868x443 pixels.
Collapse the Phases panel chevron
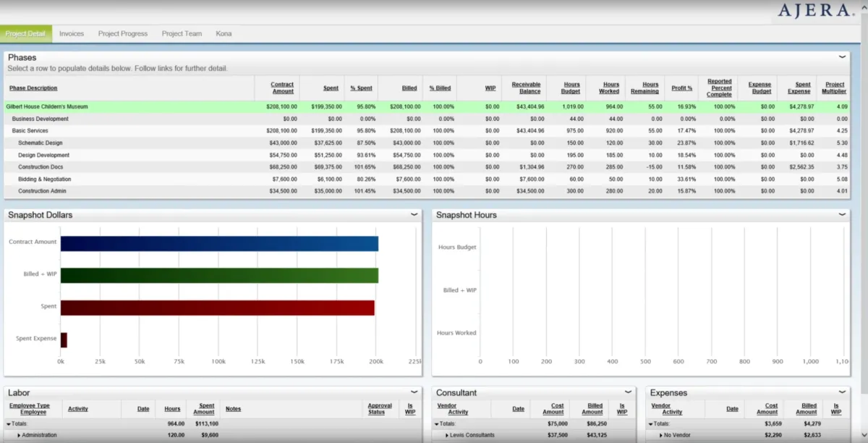click(842, 56)
